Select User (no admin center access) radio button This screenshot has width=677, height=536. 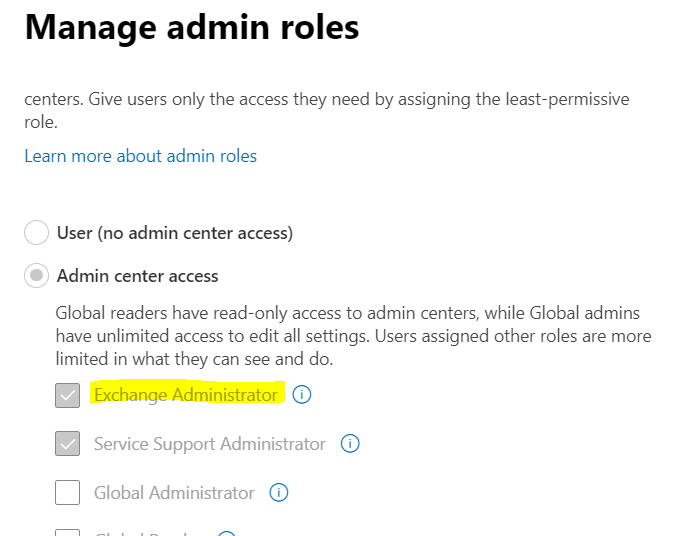[36, 232]
